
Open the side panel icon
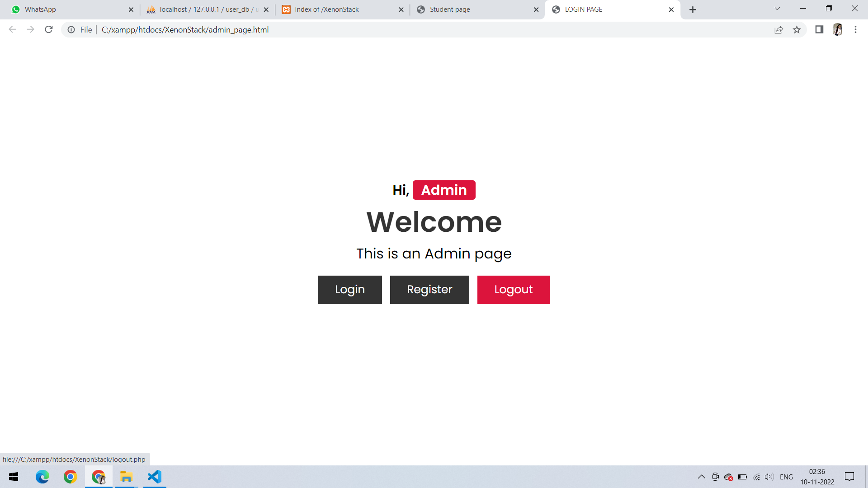[x=819, y=30]
